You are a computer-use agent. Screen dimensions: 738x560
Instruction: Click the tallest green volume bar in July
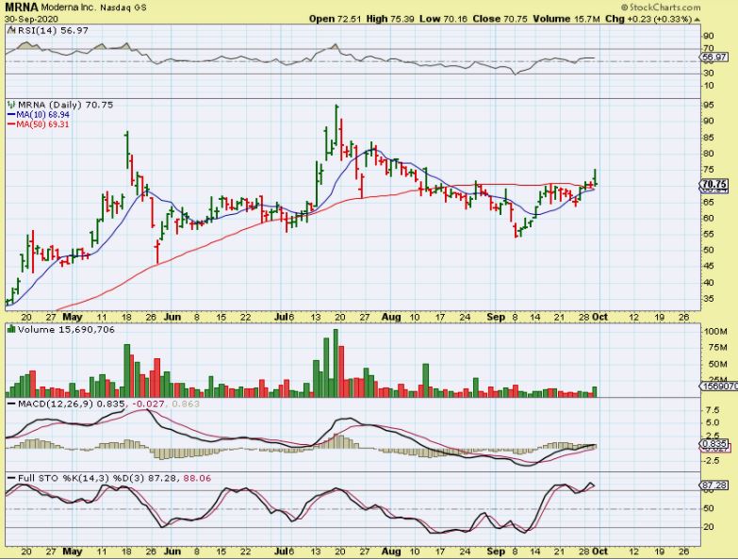pos(336,363)
